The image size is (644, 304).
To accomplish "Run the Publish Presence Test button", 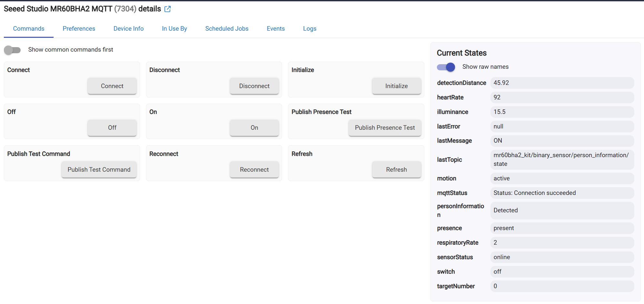I will (385, 128).
